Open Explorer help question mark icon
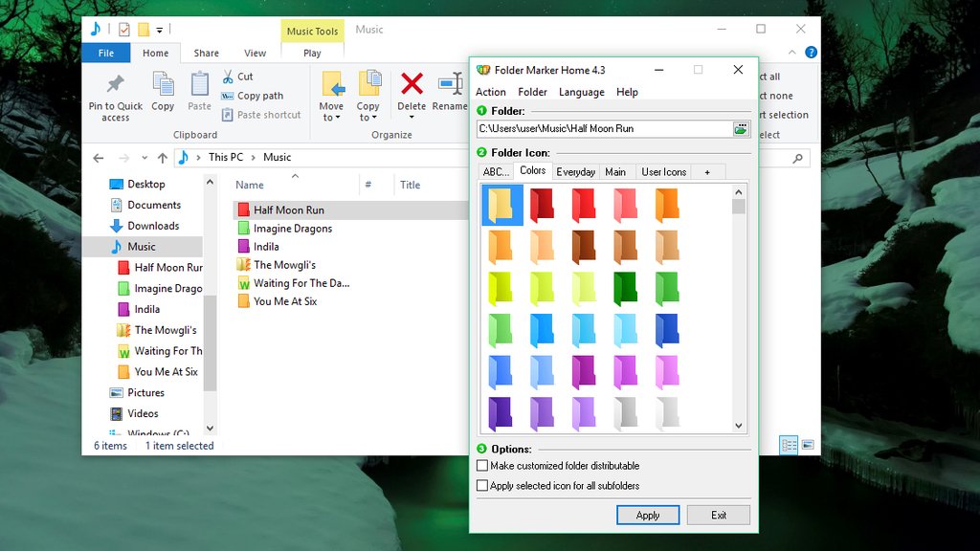This screenshot has width=980, height=551. point(811,53)
